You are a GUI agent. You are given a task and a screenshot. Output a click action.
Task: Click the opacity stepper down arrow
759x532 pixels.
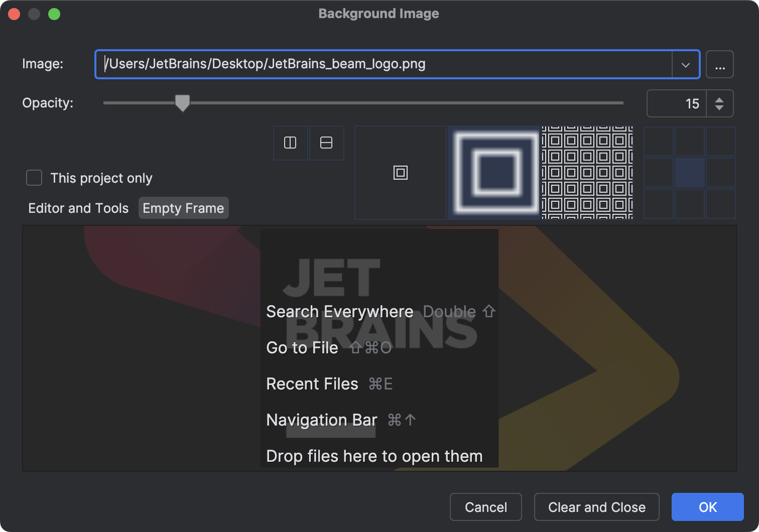(x=720, y=108)
